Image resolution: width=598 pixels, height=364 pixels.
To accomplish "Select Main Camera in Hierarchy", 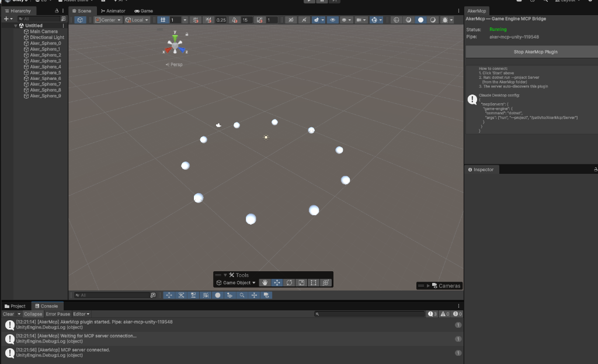I will click(x=43, y=32).
